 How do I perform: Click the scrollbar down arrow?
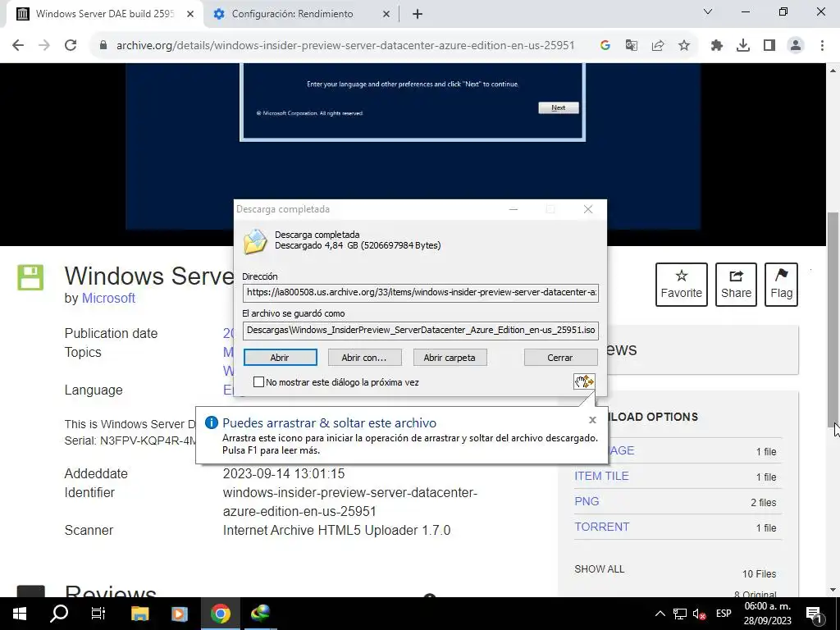click(x=833, y=590)
